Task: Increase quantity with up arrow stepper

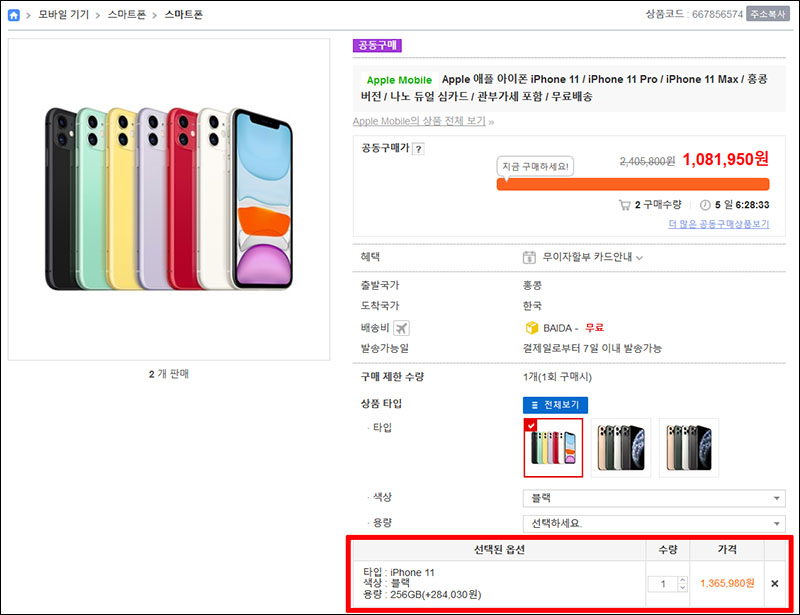Action: coord(683,580)
